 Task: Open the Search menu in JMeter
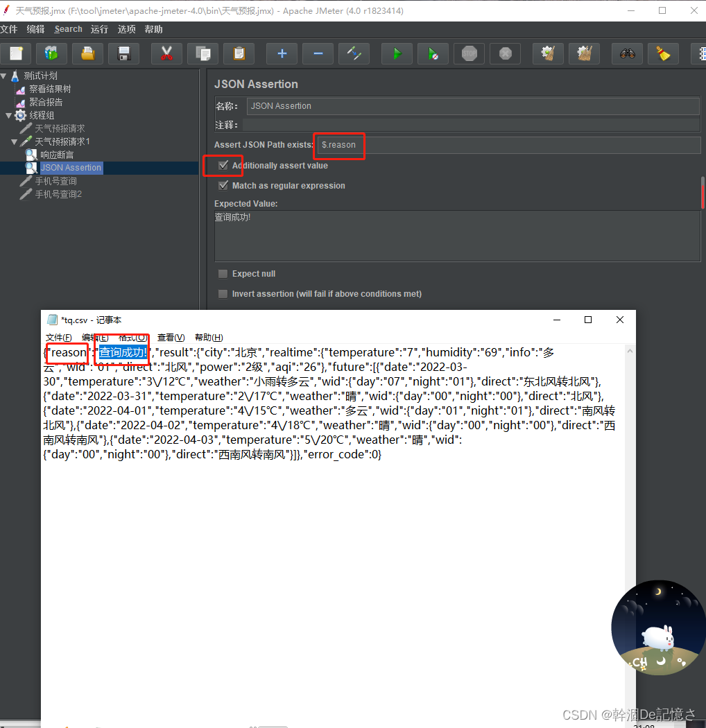68,29
